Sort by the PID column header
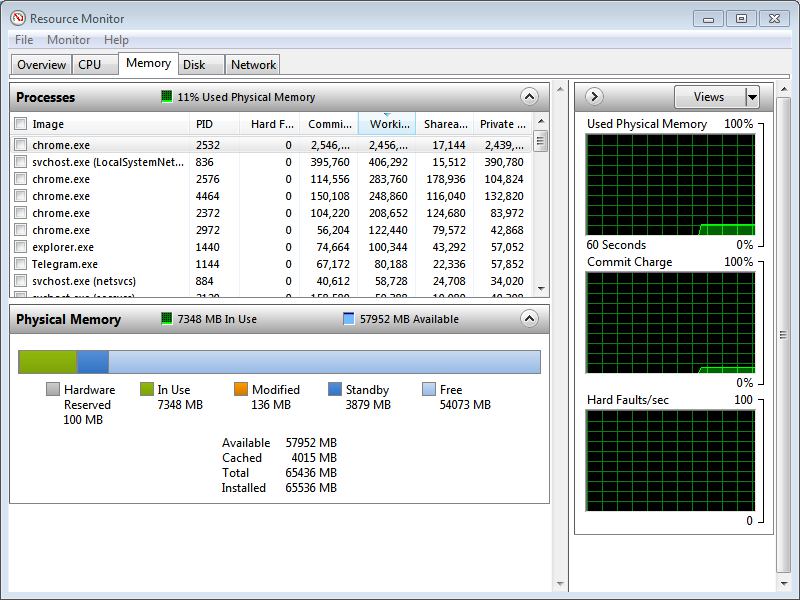Image resolution: width=800 pixels, height=600 pixels. (214, 124)
